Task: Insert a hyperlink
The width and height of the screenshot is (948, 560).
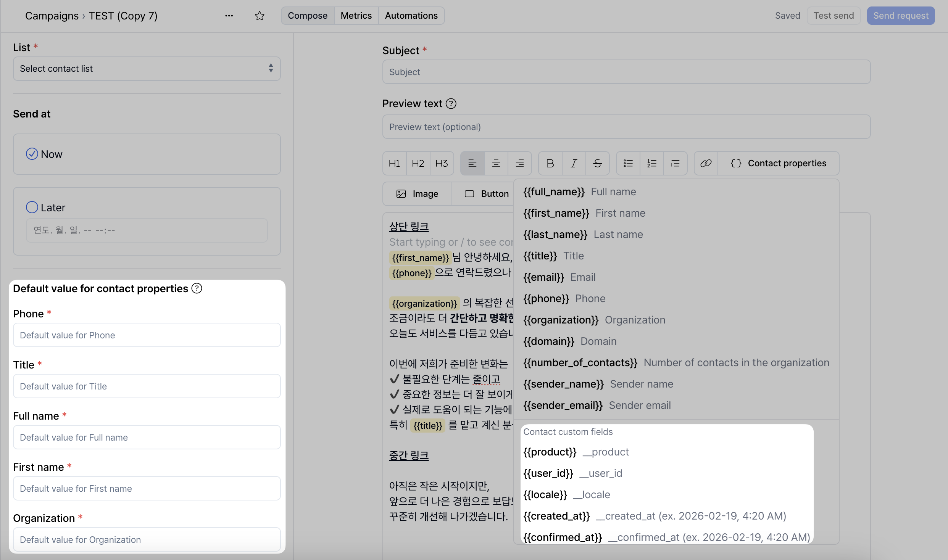Action: (x=705, y=163)
